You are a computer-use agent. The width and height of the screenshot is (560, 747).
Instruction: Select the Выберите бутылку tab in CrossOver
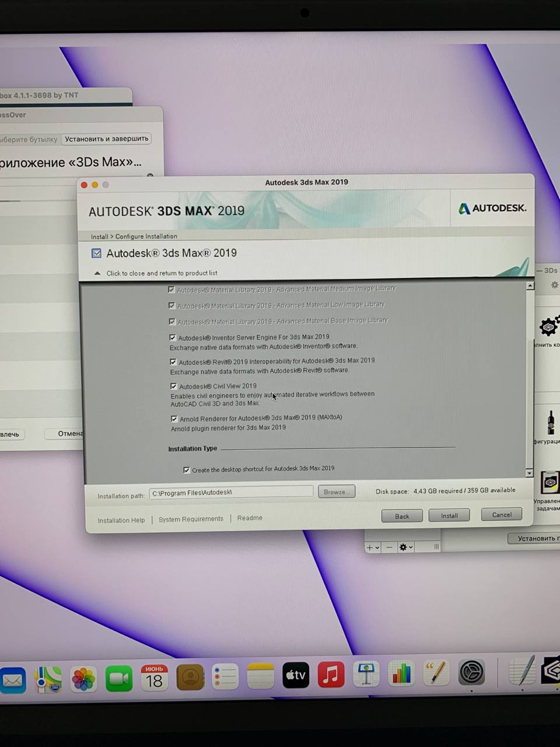(x=28, y=139)
